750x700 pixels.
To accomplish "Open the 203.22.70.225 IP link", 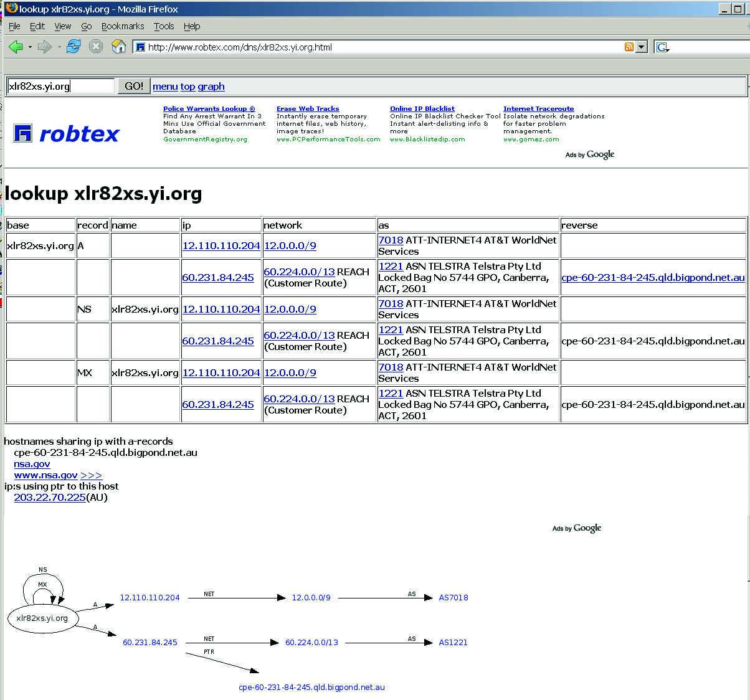I will pyautogui.click(x=50, y=498).
